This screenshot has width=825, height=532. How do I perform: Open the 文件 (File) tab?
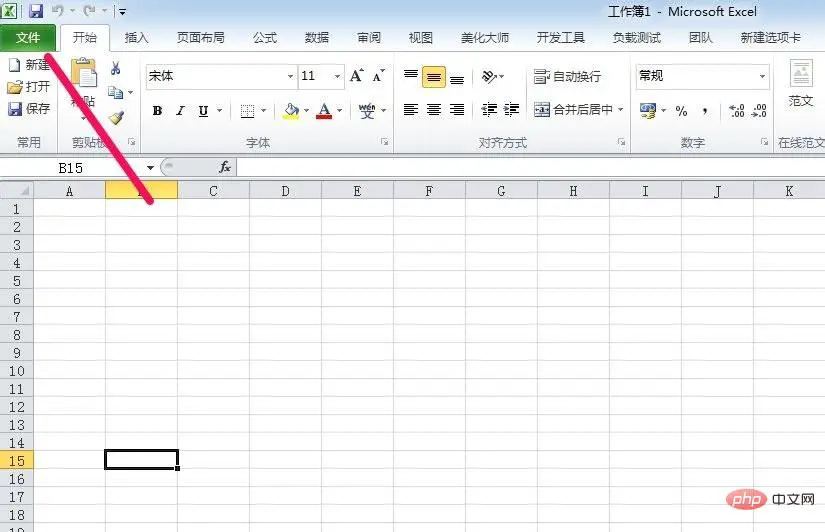(28, 37)
